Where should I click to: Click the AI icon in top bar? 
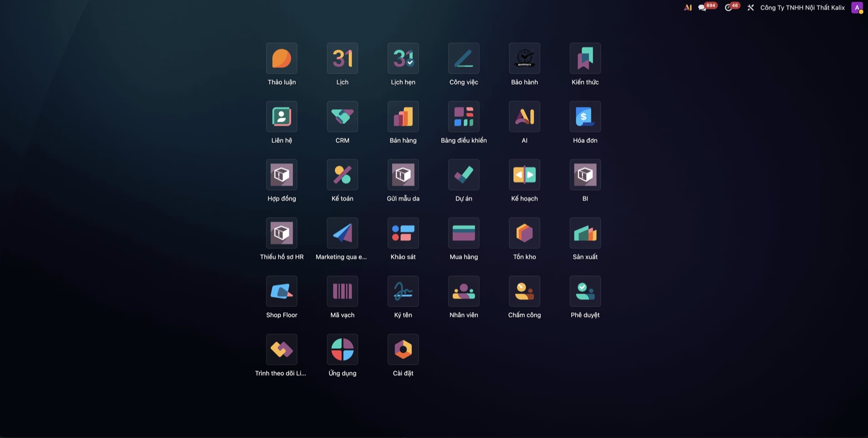point(688,8)
